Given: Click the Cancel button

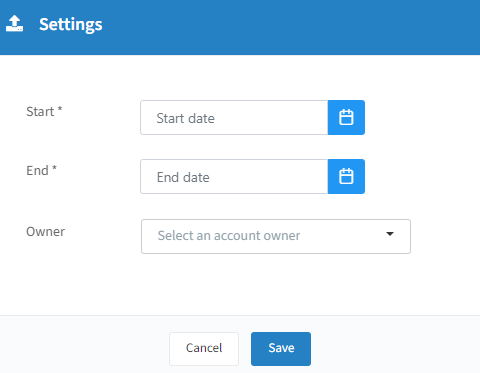Looking at the screenshot, I should pos(204,348).
